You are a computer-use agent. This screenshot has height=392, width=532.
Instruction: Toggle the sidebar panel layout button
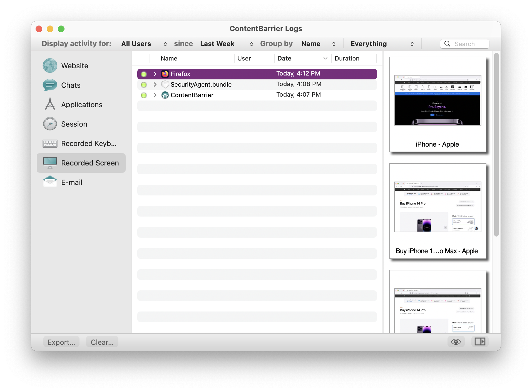coord(480,342)
